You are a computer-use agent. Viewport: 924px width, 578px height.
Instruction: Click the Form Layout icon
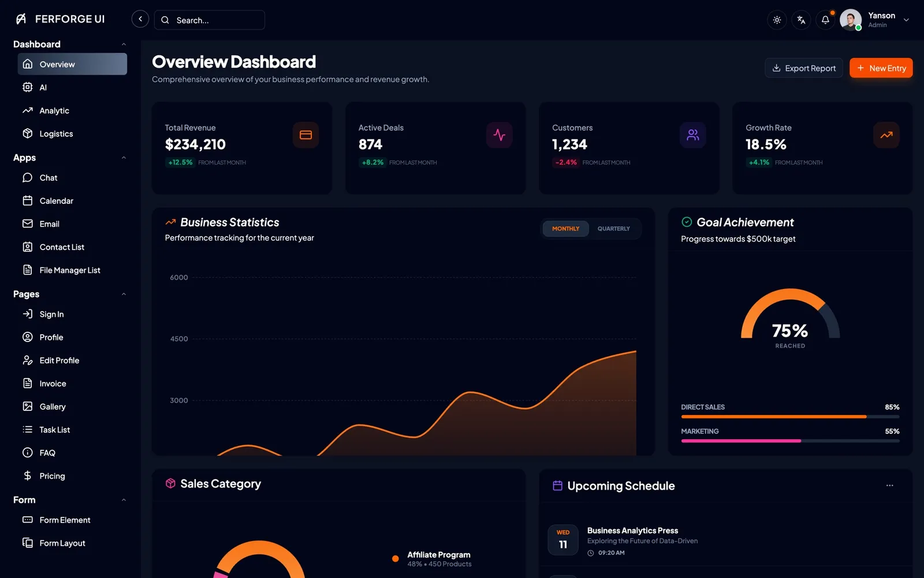point(27,543)
